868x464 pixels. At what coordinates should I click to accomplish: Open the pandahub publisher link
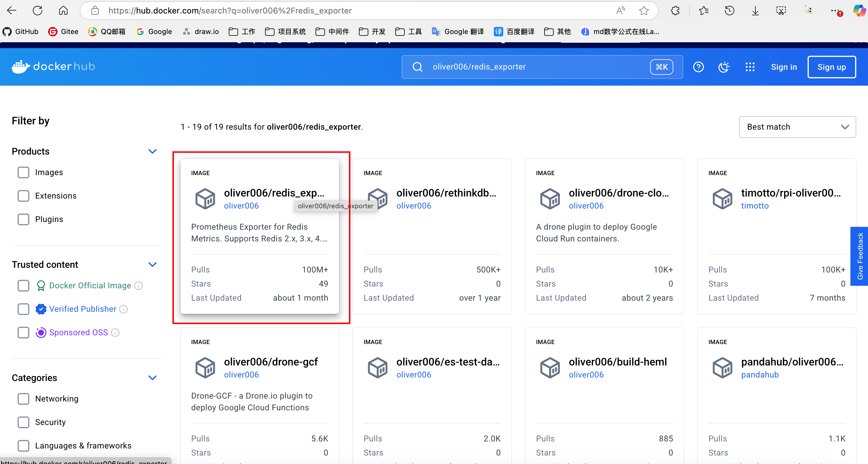pos(760,375)
